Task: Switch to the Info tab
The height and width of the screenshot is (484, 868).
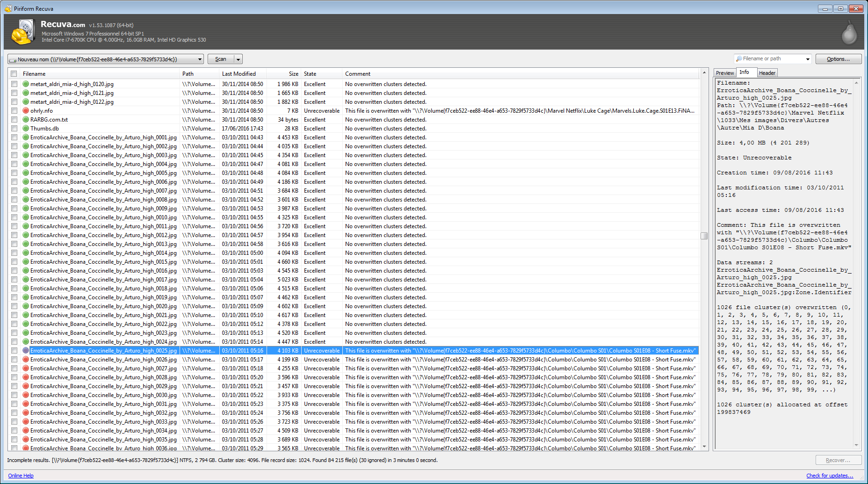Action: click(744, 72)
